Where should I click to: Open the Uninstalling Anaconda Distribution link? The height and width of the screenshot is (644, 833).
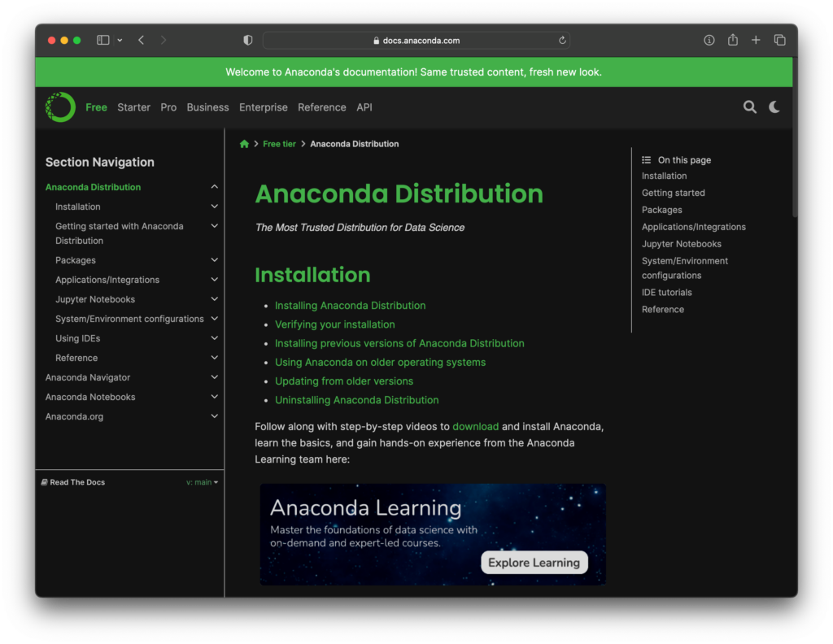(356, 400)
